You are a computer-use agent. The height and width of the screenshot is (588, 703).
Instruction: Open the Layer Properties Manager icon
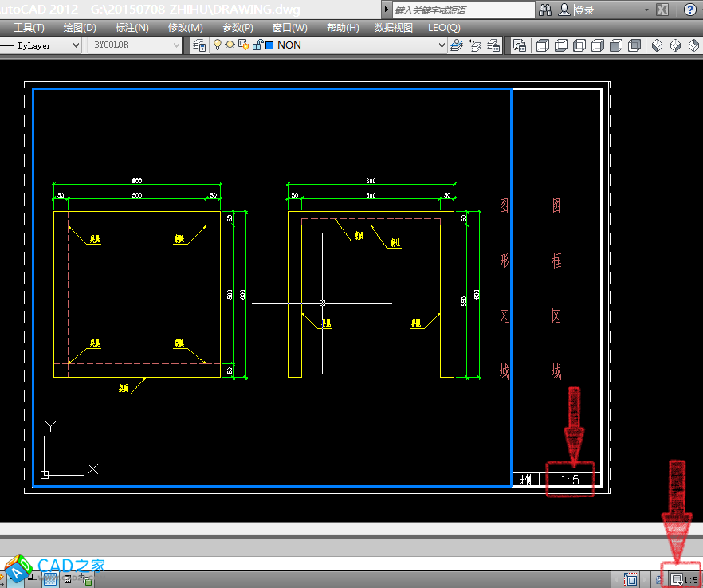pos(199,45)
